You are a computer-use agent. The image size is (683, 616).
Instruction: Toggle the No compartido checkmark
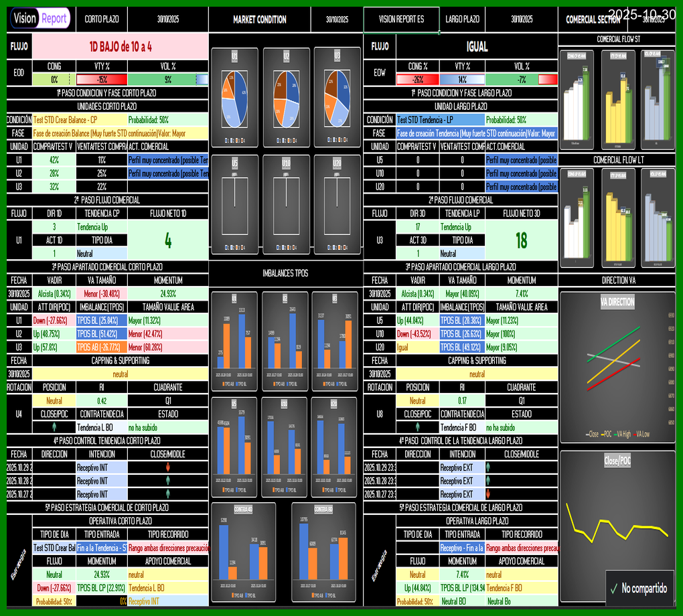tap(614, 589)
